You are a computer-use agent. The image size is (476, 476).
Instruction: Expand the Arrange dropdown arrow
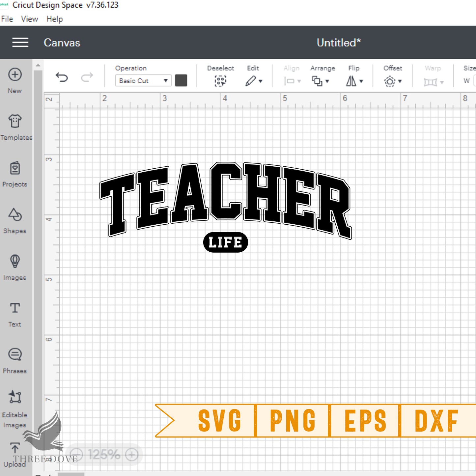click(x=327, y=81)
